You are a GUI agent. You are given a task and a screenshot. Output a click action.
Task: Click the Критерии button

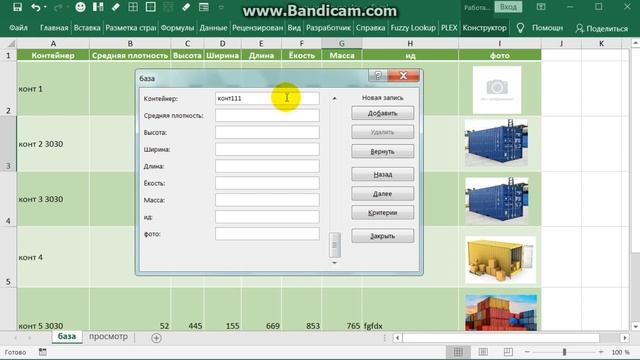pos(382,213)
